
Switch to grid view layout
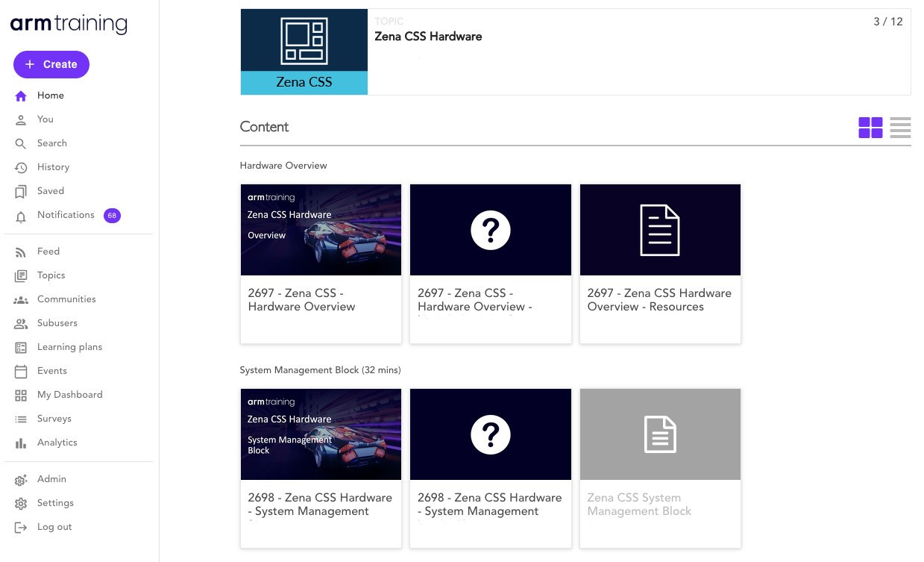(x=870, y=128)
